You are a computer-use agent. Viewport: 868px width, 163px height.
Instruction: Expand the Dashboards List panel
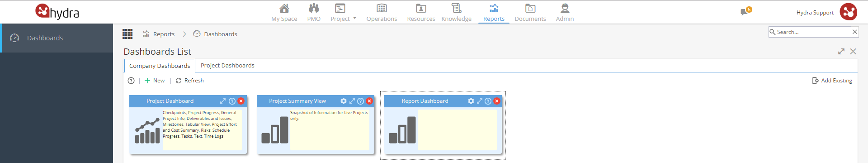(841, 52)
